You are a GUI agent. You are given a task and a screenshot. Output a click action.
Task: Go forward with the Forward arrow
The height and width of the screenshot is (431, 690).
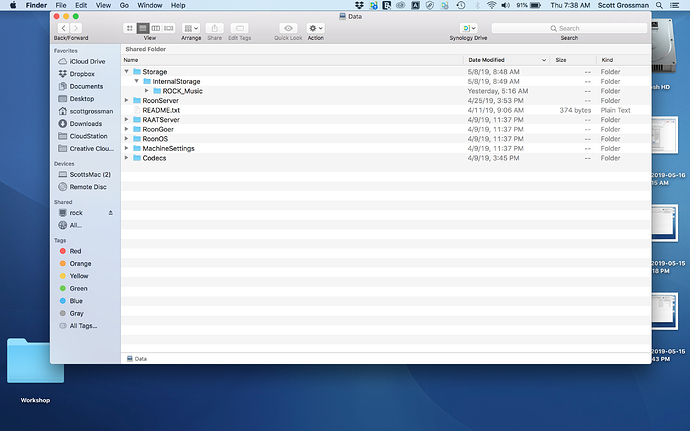click(76, 28)
